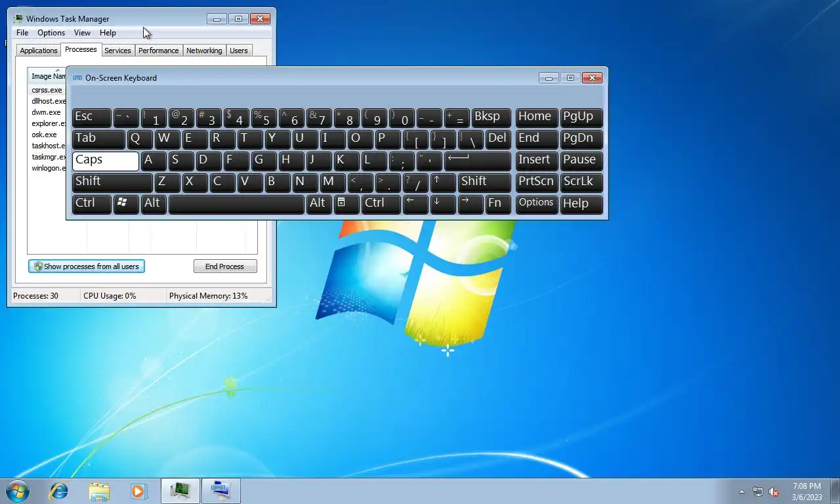Tap the period key on keyboard
The width and height of the screenshot is (840, 504).
point(388,182)
